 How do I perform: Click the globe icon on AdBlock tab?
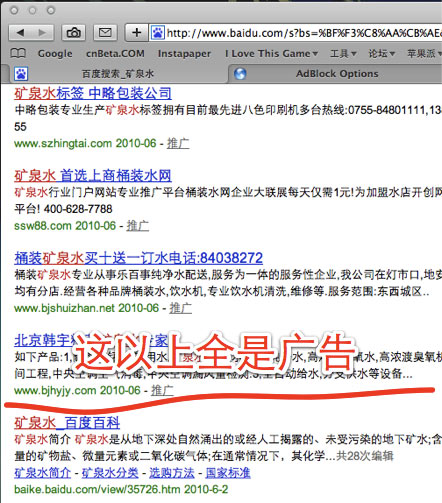click(x=240, y=74)
